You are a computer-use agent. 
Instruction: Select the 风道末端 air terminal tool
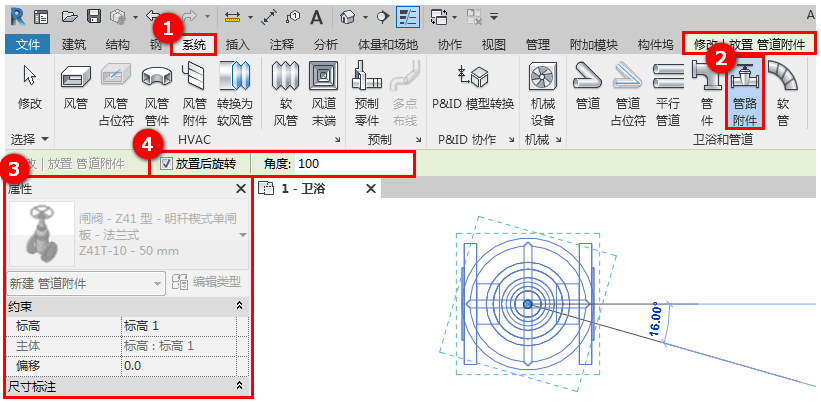pos(324,94)
